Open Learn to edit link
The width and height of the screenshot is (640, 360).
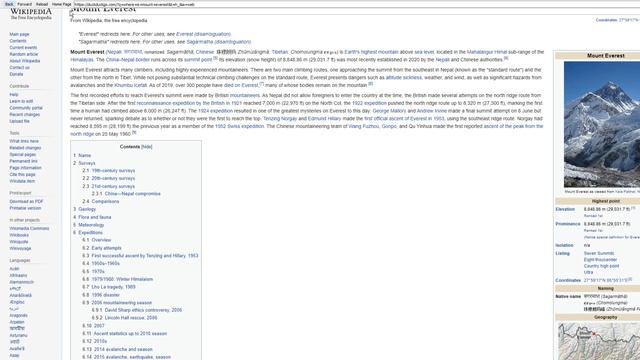tap(21, 101)
